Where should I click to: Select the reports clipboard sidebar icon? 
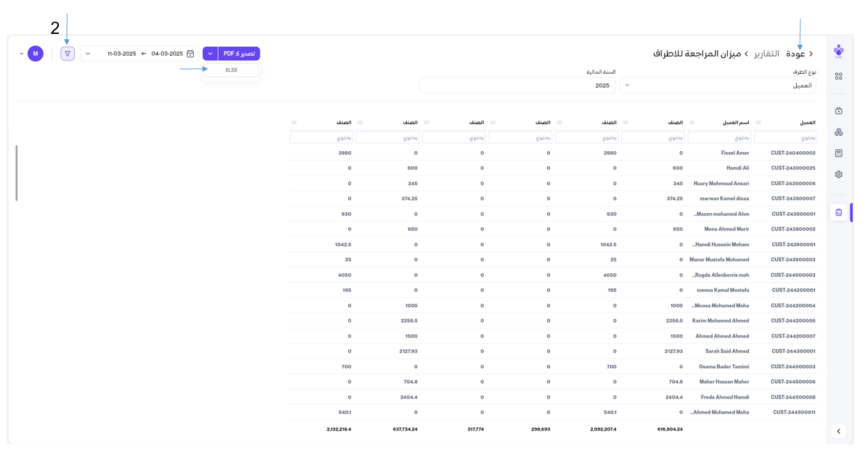click(839, 212)
